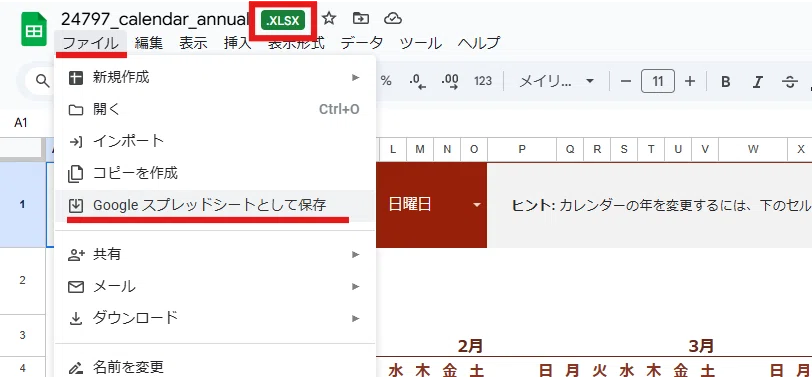Choose 開く in the File menu
This screenshot has width=812, height=377.
click(x=215, y=109)
